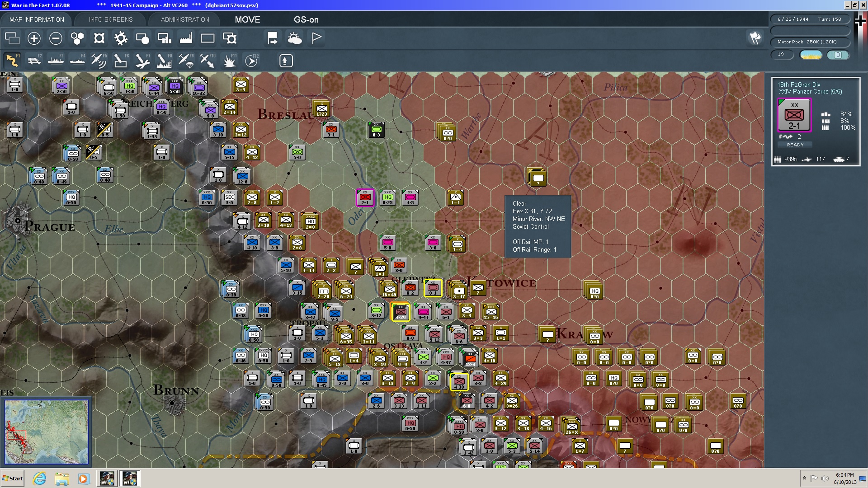This screenshot has height=488, width=868.
Task: Click the German cross faction flag
Action: point(860,21)
